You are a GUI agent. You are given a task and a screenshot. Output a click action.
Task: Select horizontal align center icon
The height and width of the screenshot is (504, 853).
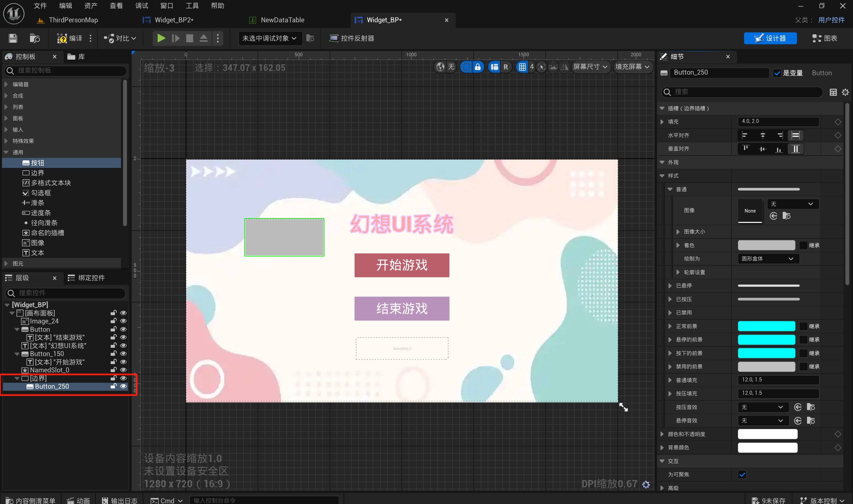pos(763,136)
